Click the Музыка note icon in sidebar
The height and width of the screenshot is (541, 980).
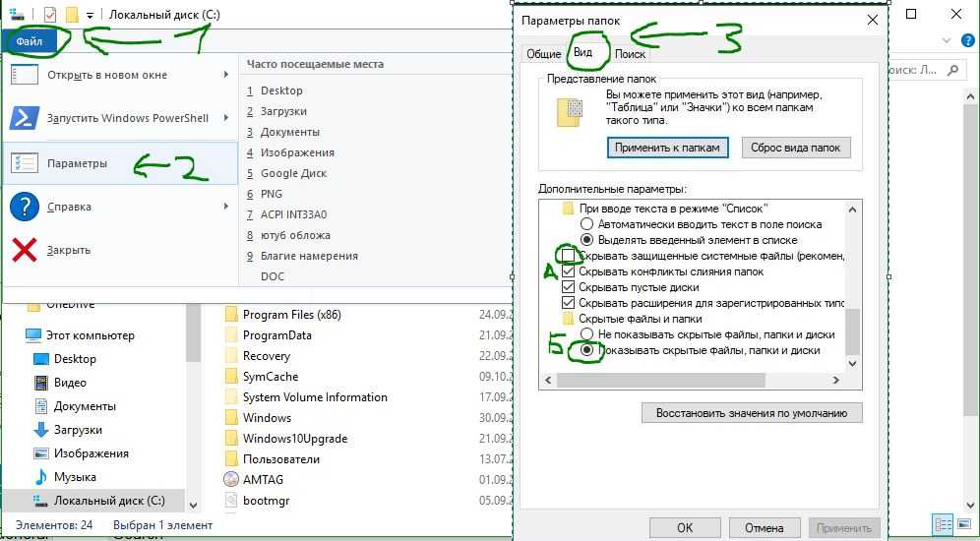40,477
